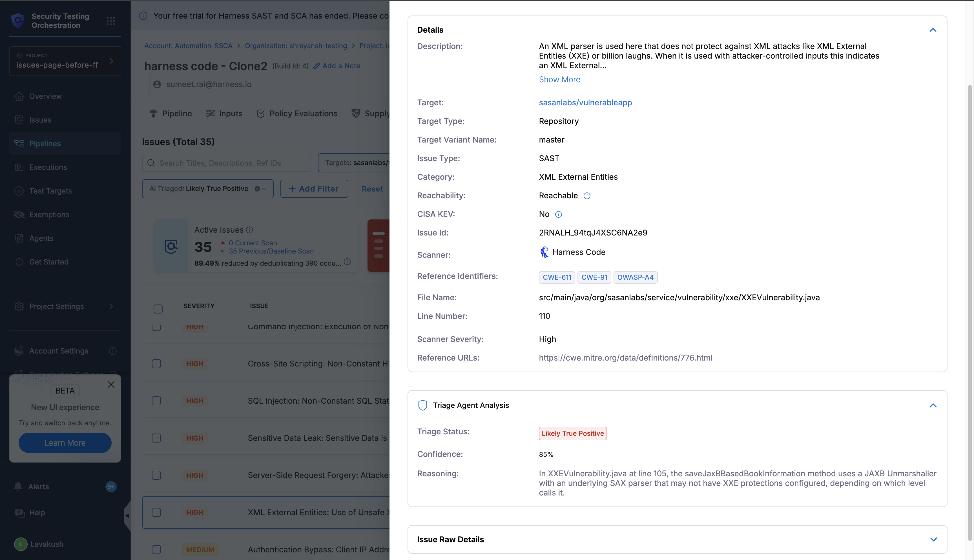Collapse the Triage Agent Analysis chevron
The width and height of the screenshot is (974, 560).
[x=933, y=405]
